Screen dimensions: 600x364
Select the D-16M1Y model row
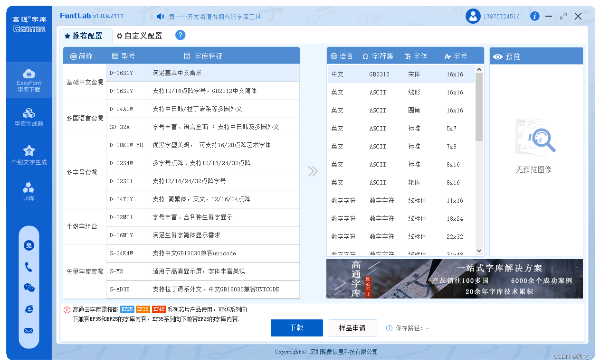tap(203, 235)
